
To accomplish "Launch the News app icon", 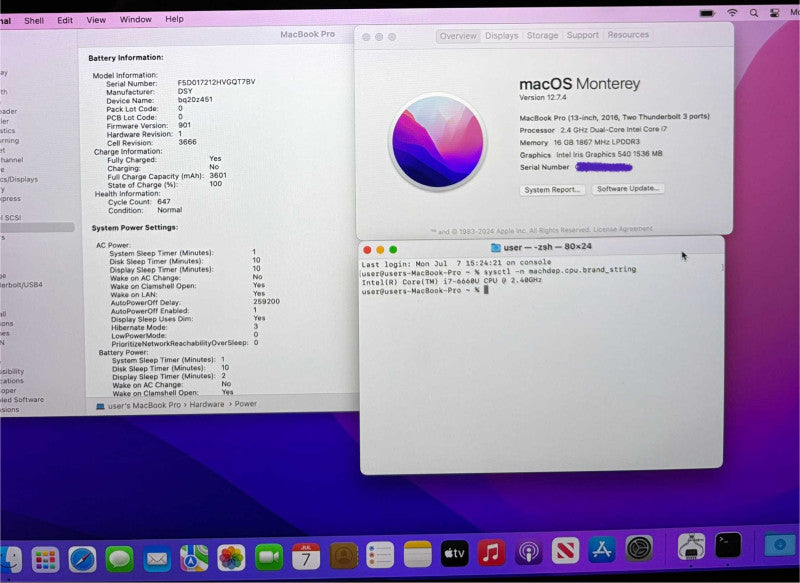I will 565,551.
